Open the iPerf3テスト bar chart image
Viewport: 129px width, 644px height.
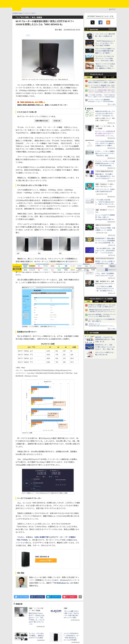pos(48,406)
